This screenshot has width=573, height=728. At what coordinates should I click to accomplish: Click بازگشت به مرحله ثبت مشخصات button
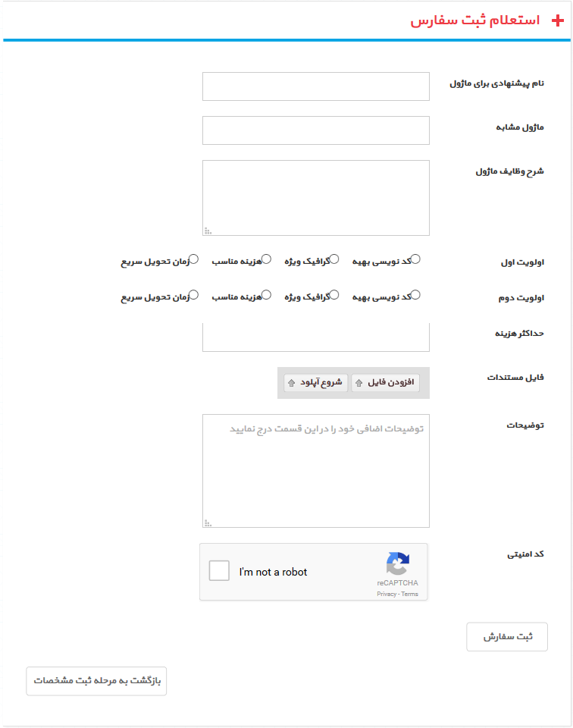(x=96, y=681)
